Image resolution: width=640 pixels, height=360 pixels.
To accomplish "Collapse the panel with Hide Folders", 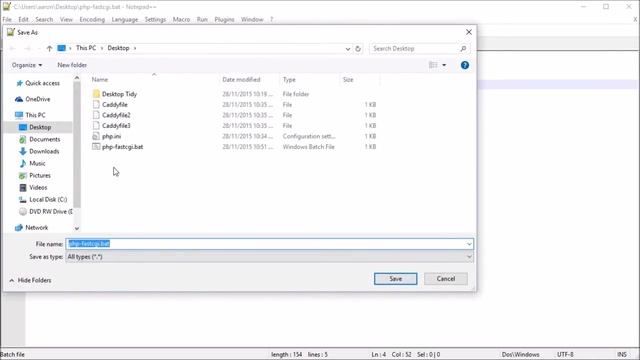I will (x=30, y=280).
